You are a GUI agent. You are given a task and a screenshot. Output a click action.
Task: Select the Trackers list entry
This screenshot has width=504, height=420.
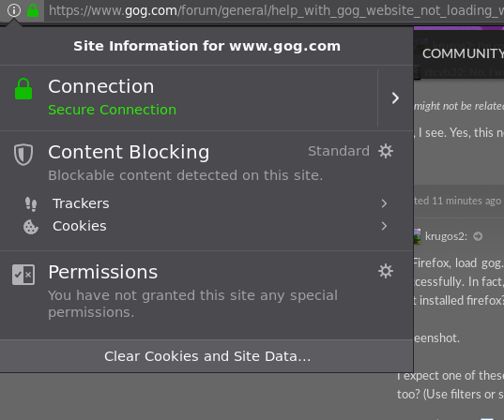(x=206, y=203)
